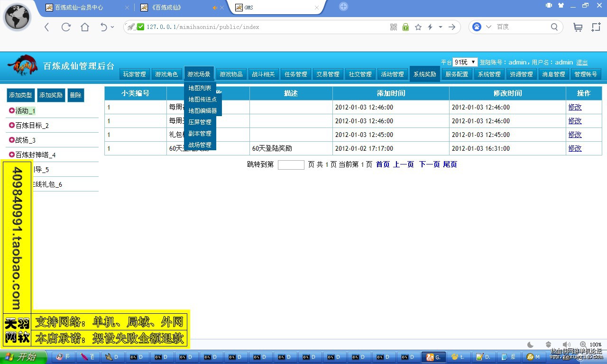The height and width of the screenshot is (364, 607).
Task: Select 战场管理 from the dropdown menu
Action: 200,145
